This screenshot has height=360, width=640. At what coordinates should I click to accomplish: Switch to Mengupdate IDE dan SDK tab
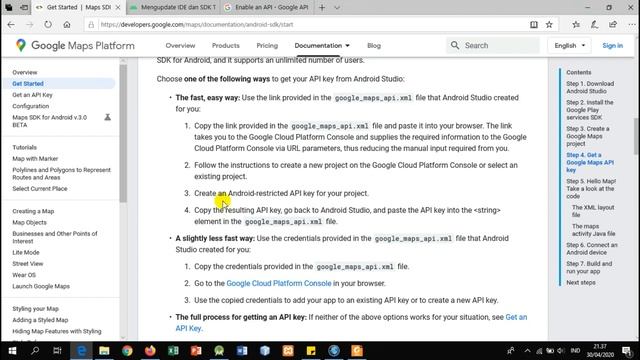click(x=174, y=7)
